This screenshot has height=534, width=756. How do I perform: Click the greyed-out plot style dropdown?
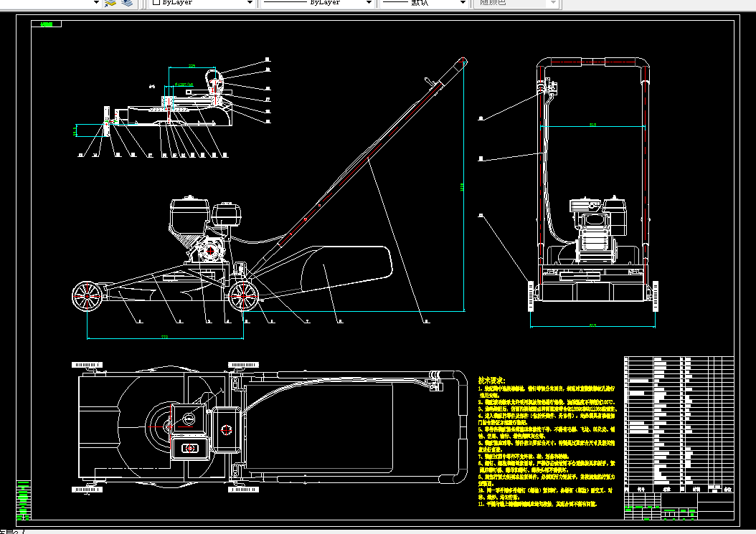click(x=516, y=3)
